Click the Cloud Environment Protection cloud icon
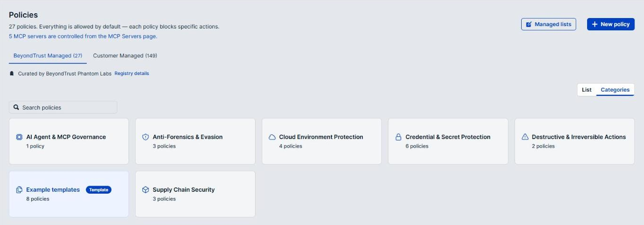This screenshot has width=644, height=225. coord(272,137)
